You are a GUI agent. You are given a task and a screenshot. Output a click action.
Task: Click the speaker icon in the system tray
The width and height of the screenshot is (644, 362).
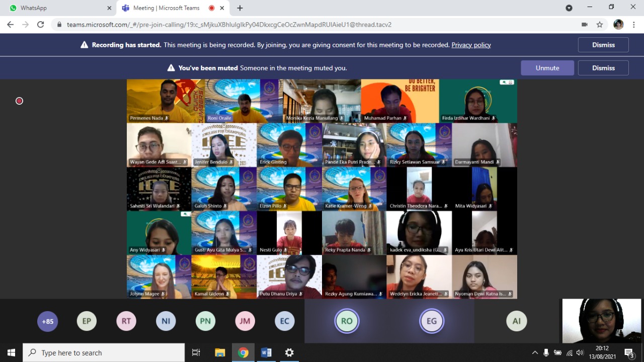pyautogui.click(x=580, y=352)
